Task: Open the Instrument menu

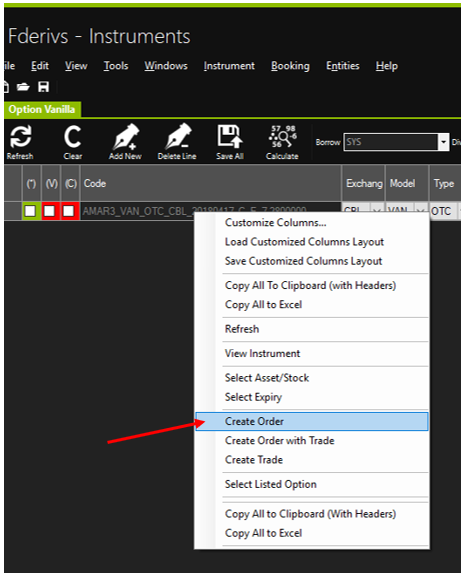Action: pos(229,66)
